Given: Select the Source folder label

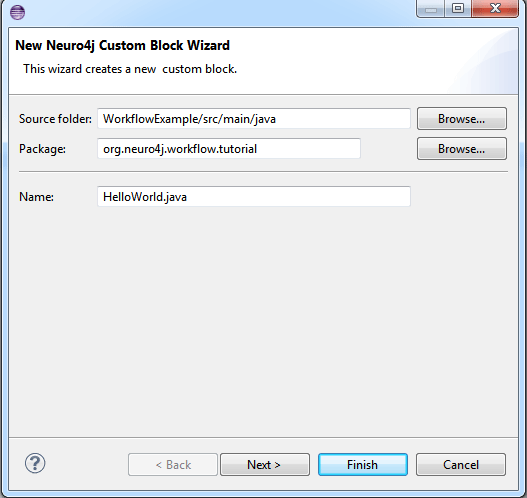Looking at the screenshot, I should pyautogui.click(x=55, y=119).
